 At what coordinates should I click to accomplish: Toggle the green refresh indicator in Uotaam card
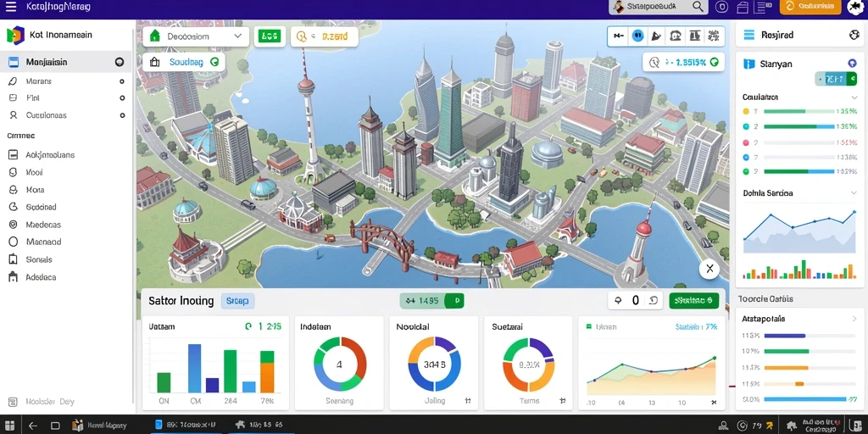[x=248, y=326]
